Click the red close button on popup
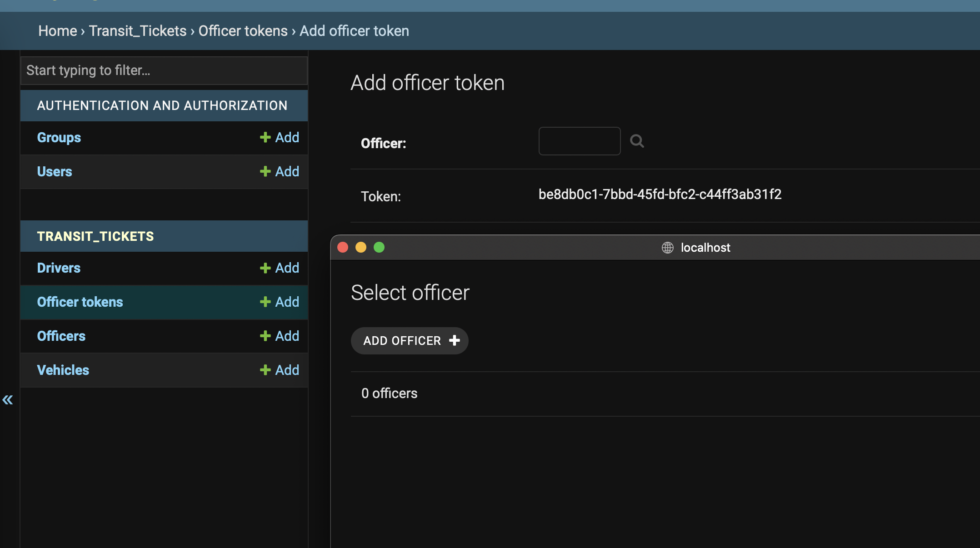This screenshot has width=980, height=548. pos(342,246)
